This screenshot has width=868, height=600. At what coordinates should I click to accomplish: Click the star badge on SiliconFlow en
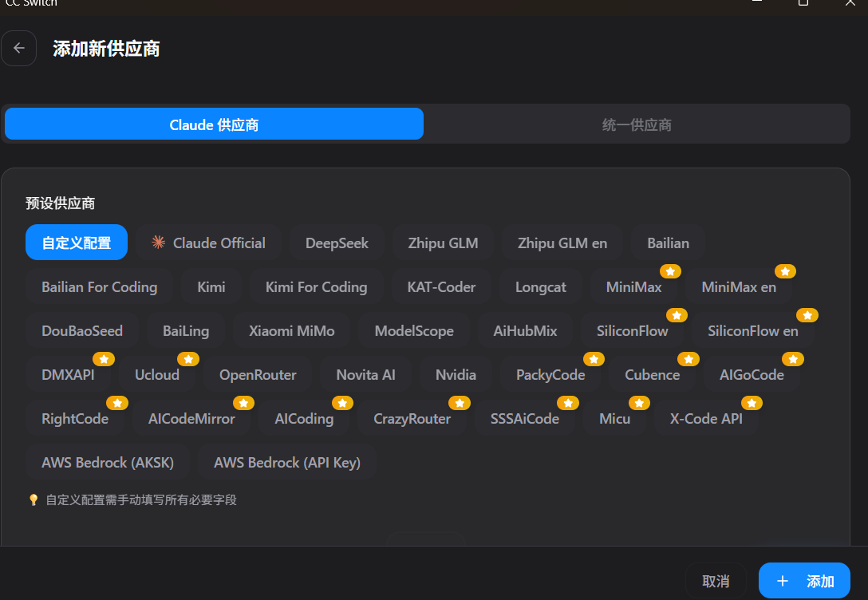click(x=807, y=315)
